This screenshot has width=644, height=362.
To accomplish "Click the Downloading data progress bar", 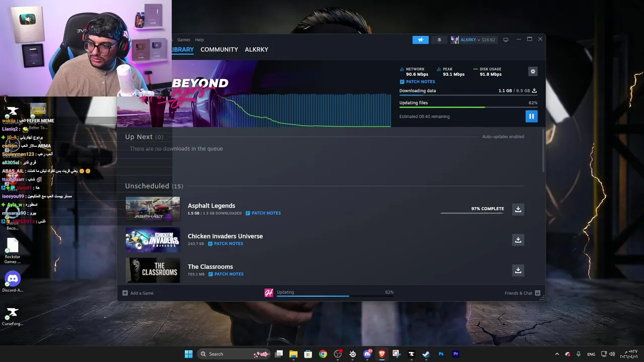I will (468, 96).
